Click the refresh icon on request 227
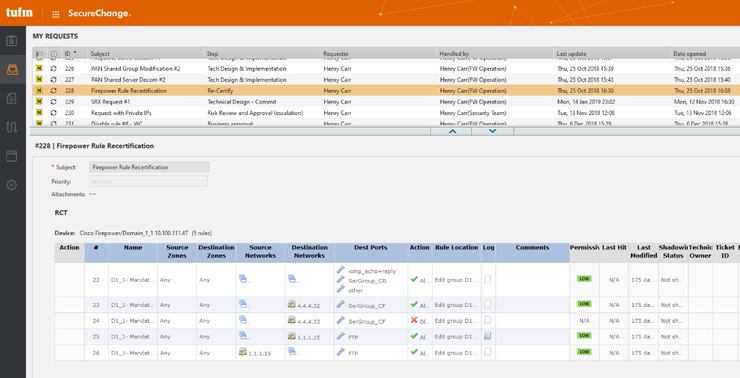 [x=53, y=80]
